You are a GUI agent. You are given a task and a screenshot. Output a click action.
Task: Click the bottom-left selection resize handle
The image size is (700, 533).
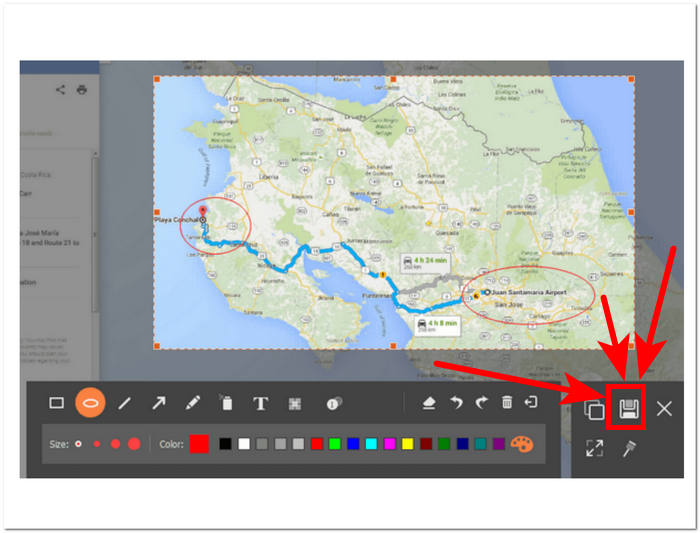[157, 346]
